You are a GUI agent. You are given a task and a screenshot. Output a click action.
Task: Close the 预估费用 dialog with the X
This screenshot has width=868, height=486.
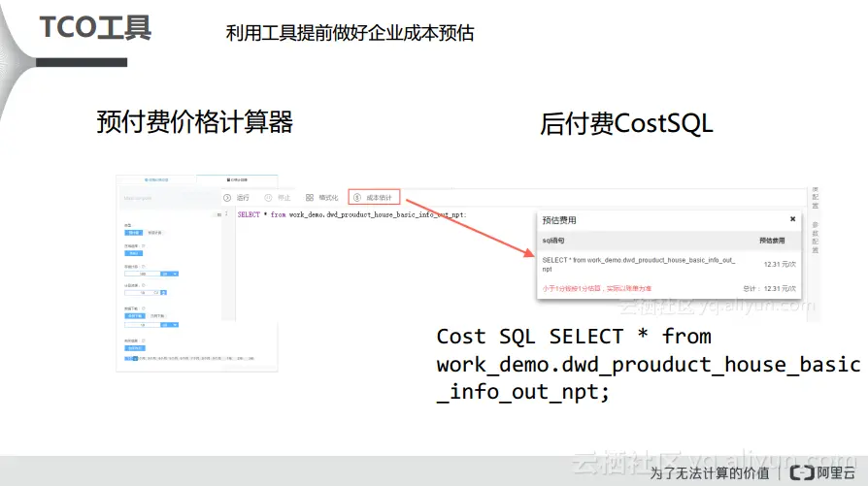pos(792,219)
